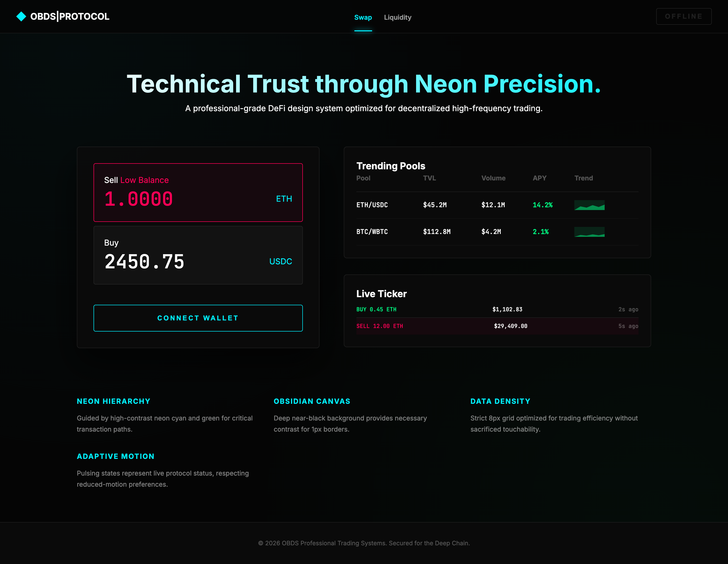728x564 pixels.
Task: Click the ETH/USDC trend sparkline chart
Action: pyautogui.click(x=589, y=205)
